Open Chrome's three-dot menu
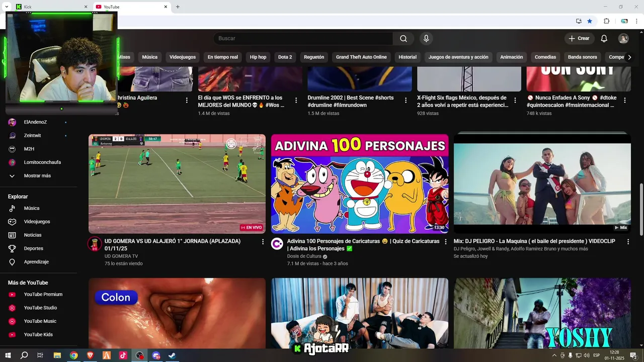 (x=637, y=21)
